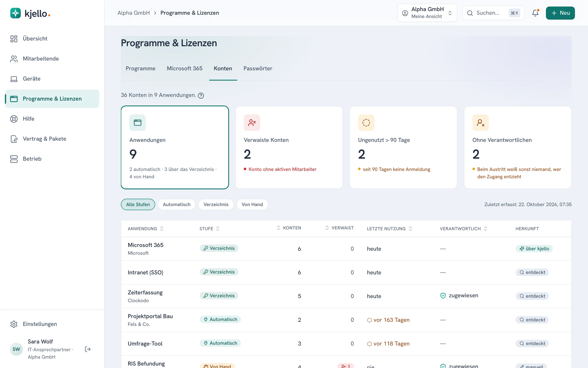Click the Einstellungen gear icon
The height and width of the screenshot is (368, 588).
14,324
